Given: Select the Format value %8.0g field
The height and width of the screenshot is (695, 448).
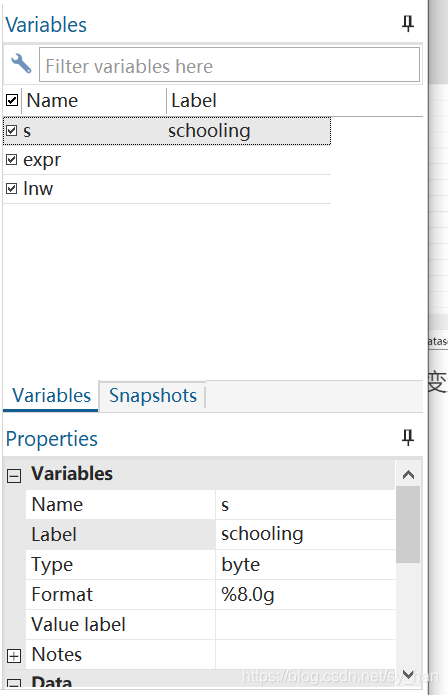Looking at the screenshot, I should (x=305, y=594).
